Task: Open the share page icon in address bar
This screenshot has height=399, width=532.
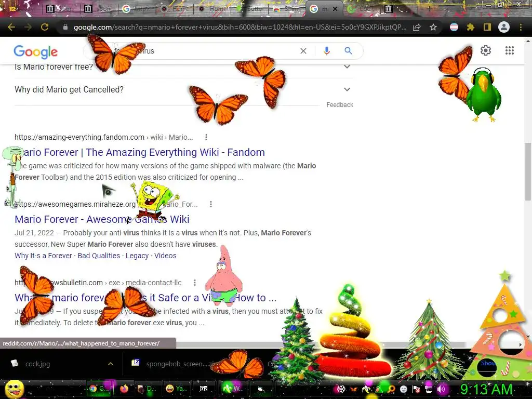Action: point(417,27)
